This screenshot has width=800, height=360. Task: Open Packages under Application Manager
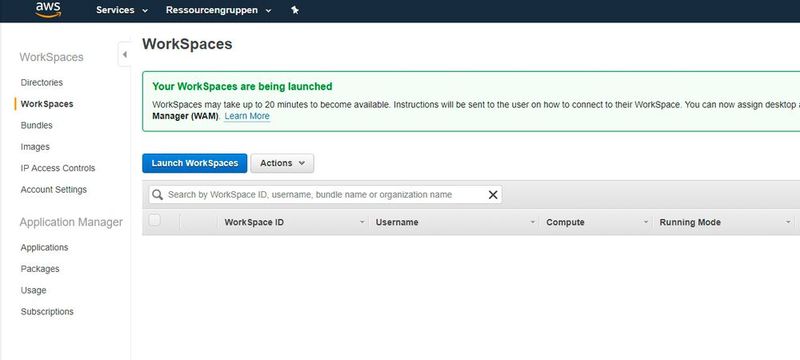[x=40, y=269]
